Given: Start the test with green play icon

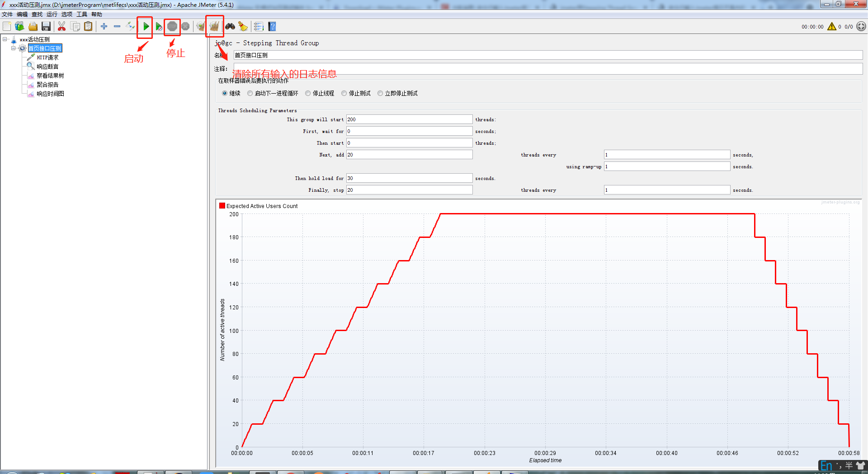Looking at the screenshot, I should (x=146, y=26).
